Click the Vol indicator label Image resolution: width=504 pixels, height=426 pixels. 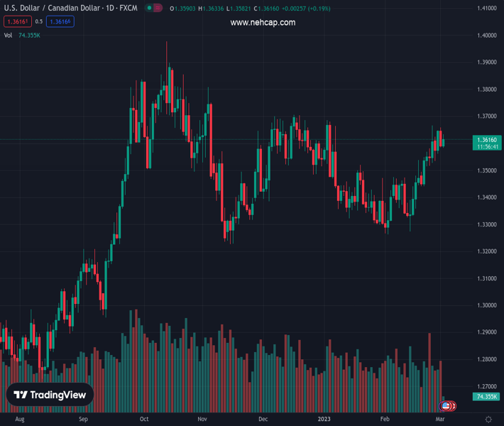pyautogui.click(x=9, y=35)
